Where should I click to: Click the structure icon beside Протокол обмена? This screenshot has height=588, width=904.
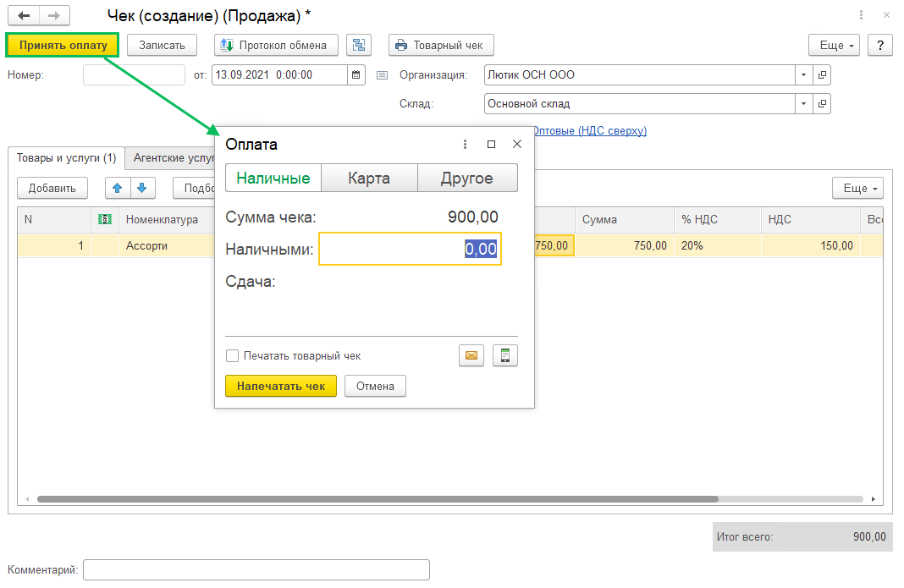pyautogui.click(x=359, y=45)
